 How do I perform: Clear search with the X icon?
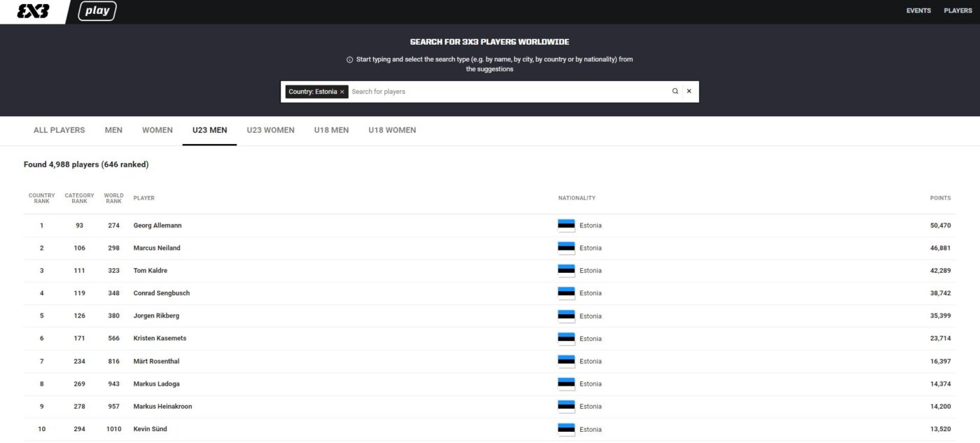[x=689, y=92]
